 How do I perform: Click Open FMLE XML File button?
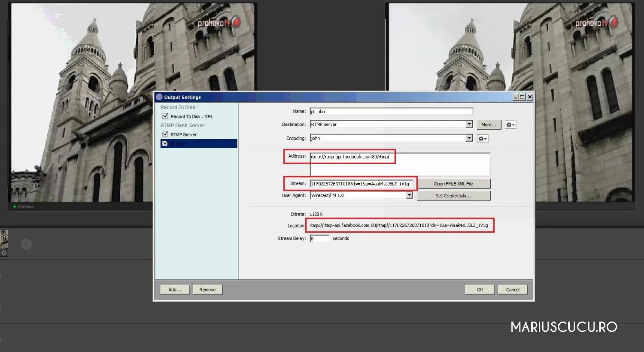[x=453, y=184]
